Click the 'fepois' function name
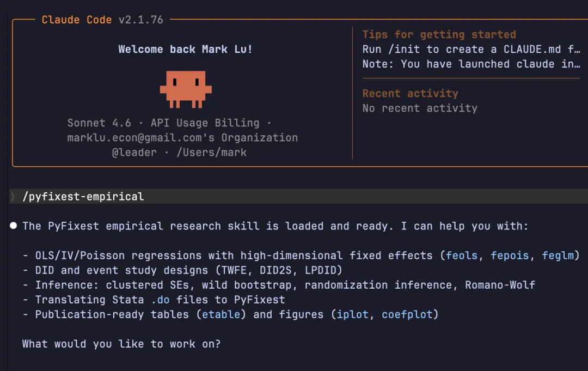This screenshot has width=588, height=371. (x=510, y=256)
